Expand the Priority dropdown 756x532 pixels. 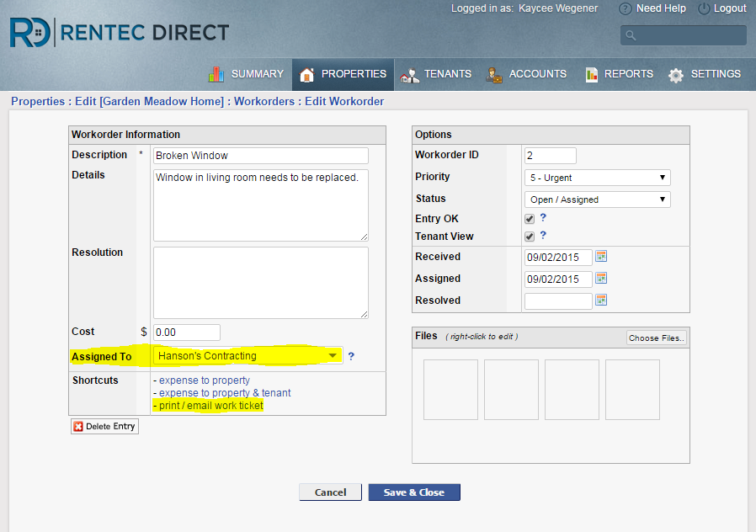pyautogui.click(x=597, y=178)
